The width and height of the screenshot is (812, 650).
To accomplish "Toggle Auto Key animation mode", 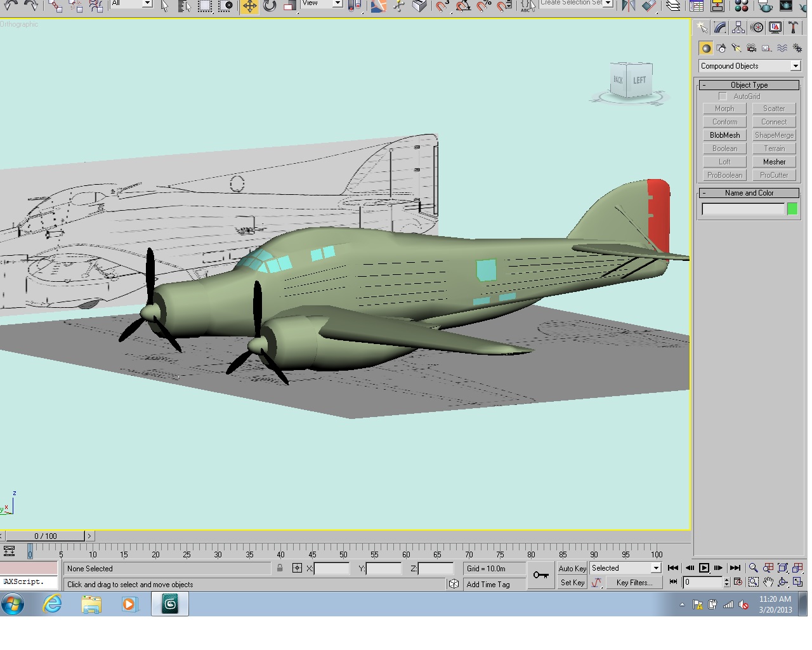I will click(x=572, y=568).
